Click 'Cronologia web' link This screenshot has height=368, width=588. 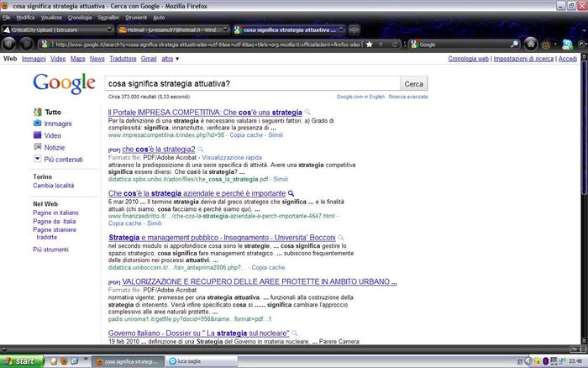[469, 59]
